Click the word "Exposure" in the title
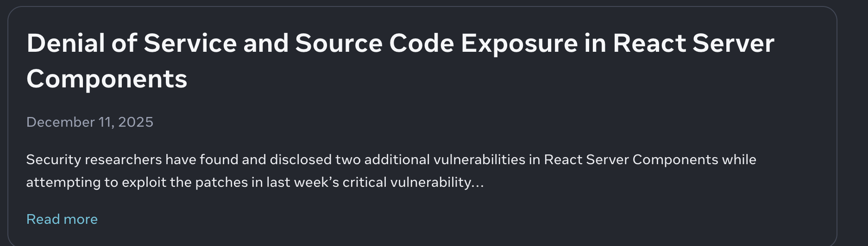This screenshot has width=868, height=246. 519,43
